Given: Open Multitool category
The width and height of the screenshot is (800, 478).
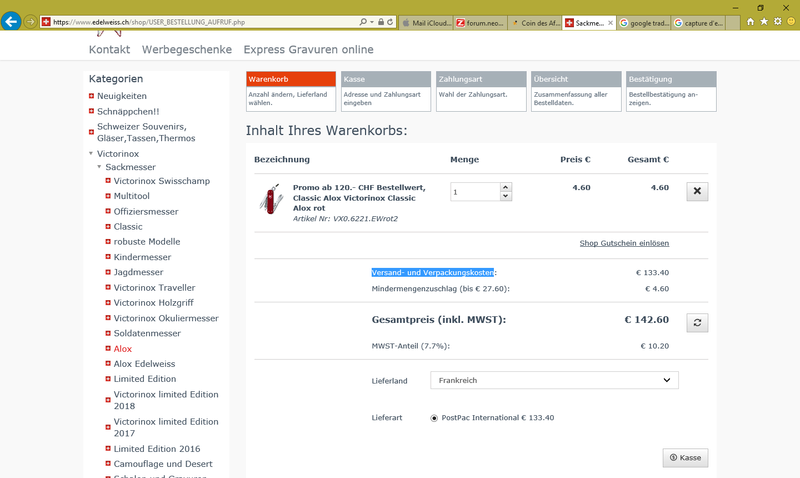Looking at the screenshot, I should (132, 196).
